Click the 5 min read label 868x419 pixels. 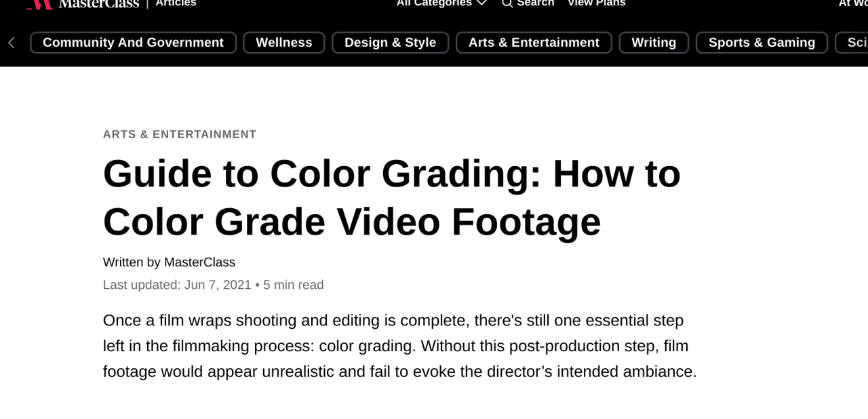tap(293, 285)
